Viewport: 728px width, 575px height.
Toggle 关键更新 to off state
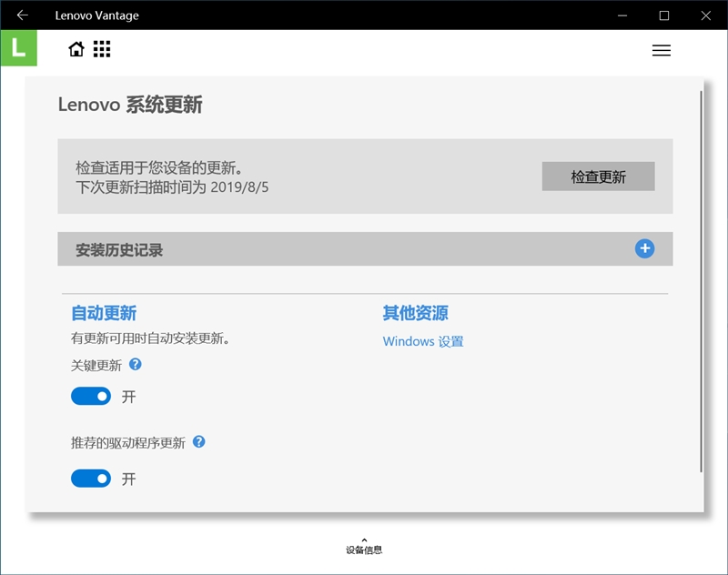tap(90, 396)
